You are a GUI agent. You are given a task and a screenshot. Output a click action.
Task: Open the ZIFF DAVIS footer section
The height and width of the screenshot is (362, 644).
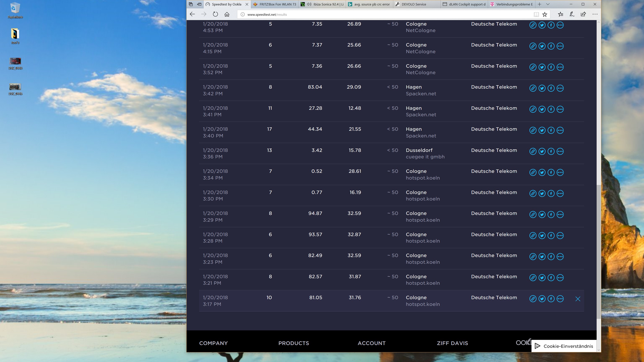coord(453,343)
